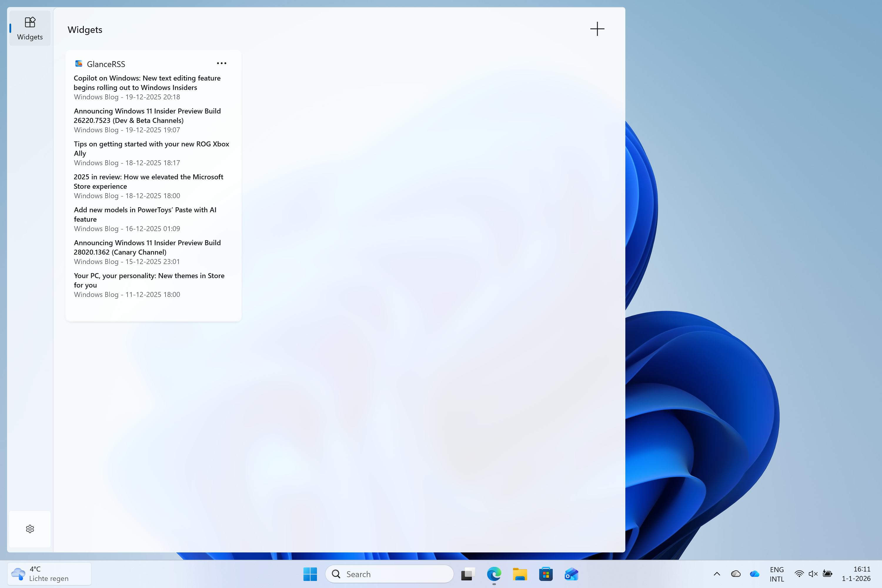Click the GlanceRSS app icon

(x=79, y=64)
